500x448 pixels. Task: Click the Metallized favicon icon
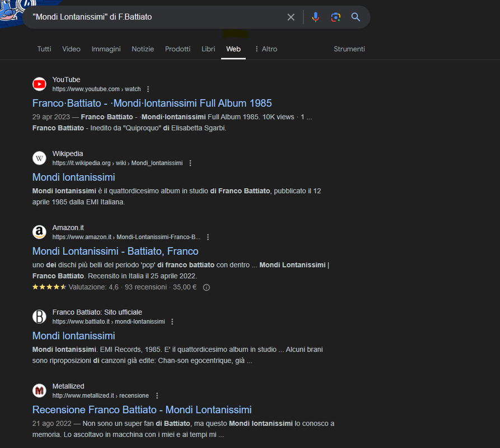(39, 391)
